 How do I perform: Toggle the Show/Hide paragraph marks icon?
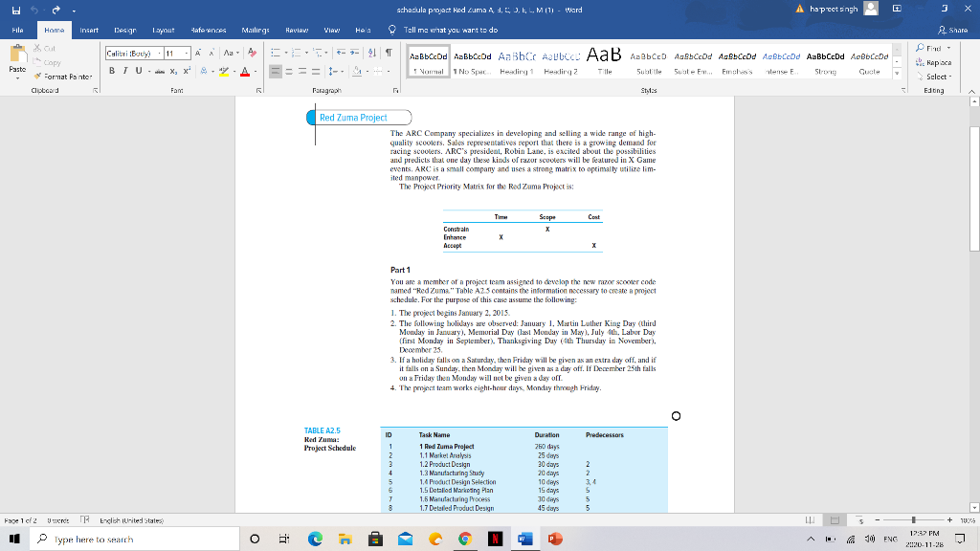pyautogui.click(x=389, y=53)
